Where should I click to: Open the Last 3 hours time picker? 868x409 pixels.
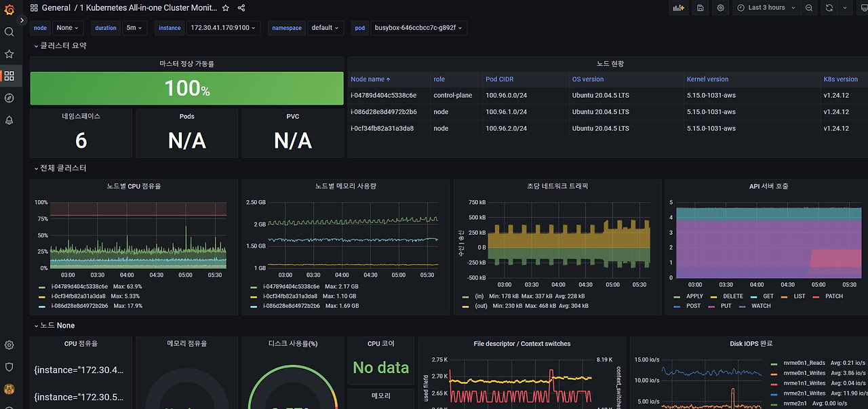(x=765, y=7)
